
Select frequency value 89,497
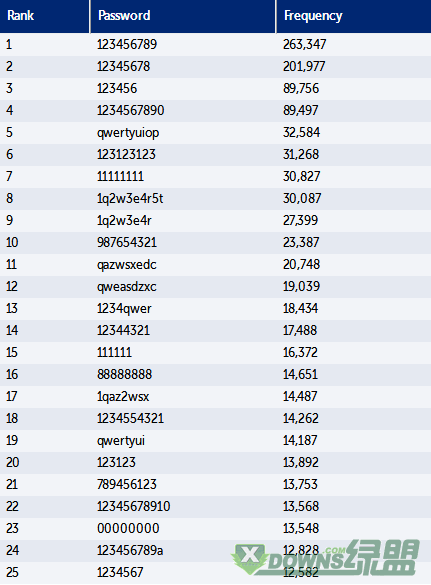(x=301, y=110)
